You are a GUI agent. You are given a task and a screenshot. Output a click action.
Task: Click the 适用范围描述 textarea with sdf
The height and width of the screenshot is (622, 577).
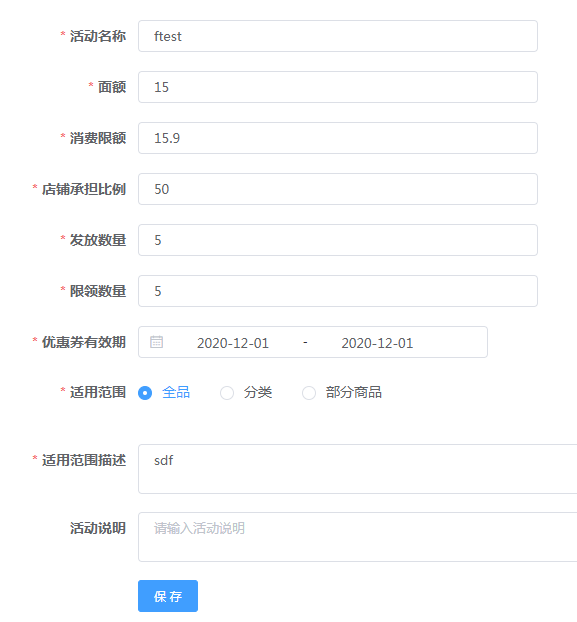(x=357, y=469)
